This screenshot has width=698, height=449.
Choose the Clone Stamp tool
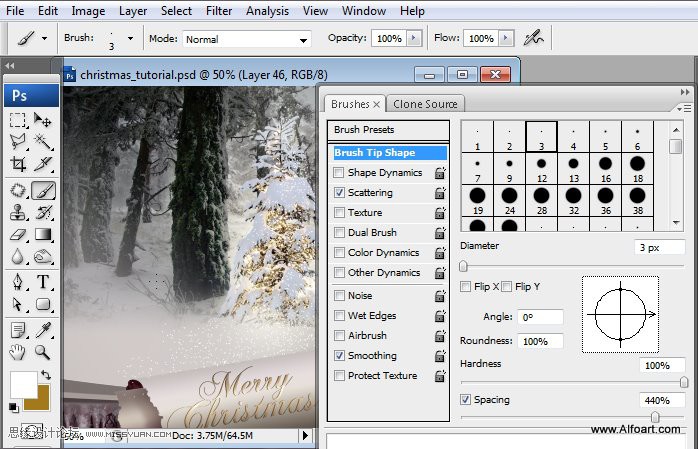pos(18,212)
